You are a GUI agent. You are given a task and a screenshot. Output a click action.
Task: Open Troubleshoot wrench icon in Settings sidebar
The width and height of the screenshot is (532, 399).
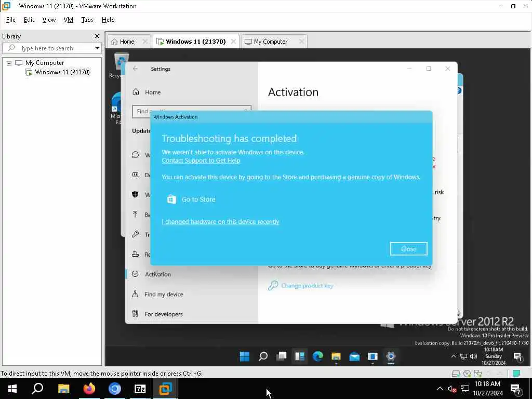(136, 234)
